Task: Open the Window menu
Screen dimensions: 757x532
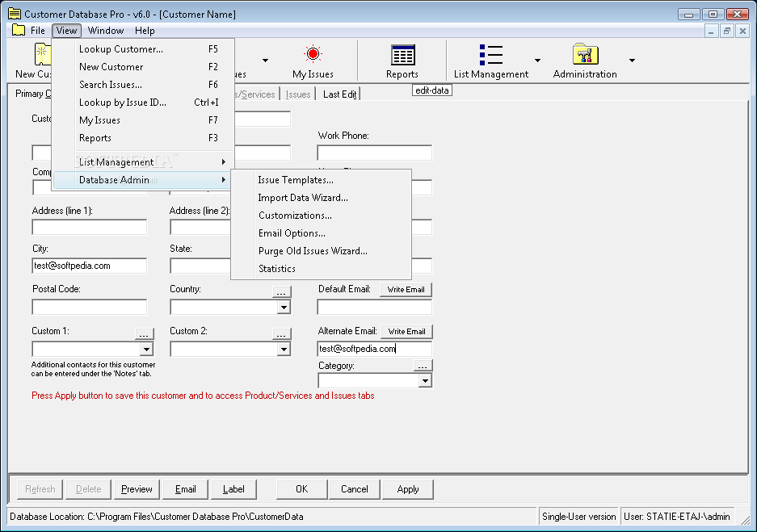Action: 106,31
